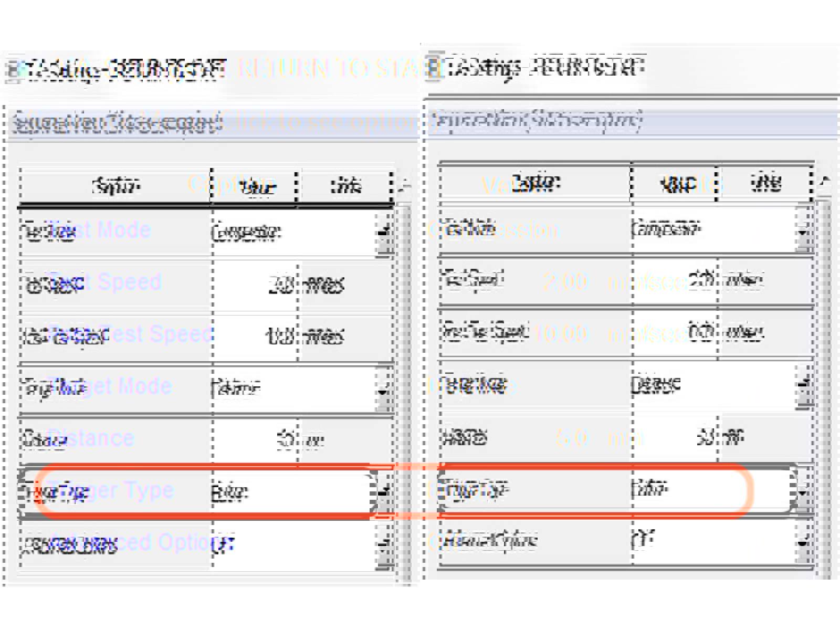Click Caption column header in left table

115,186
